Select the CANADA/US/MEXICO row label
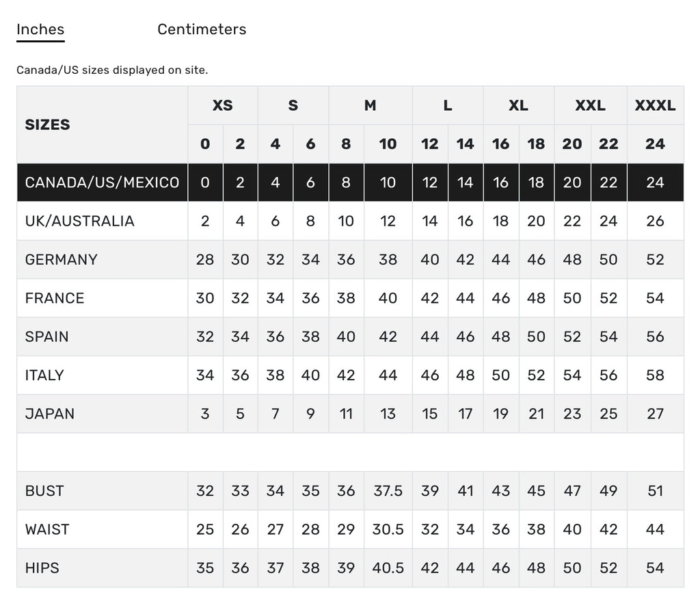Image resolution: width=700 pixels, height=597 pixels. [103, 183]
